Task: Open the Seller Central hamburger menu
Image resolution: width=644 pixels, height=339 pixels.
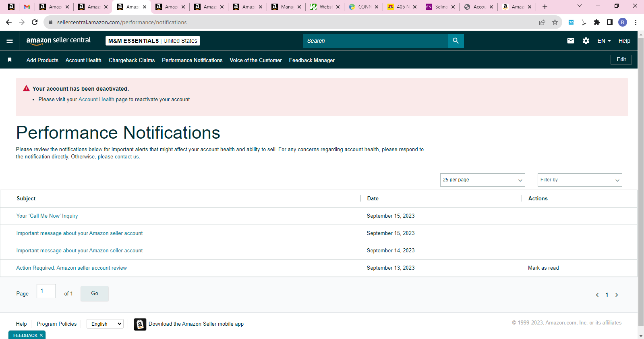Action: 10,41
